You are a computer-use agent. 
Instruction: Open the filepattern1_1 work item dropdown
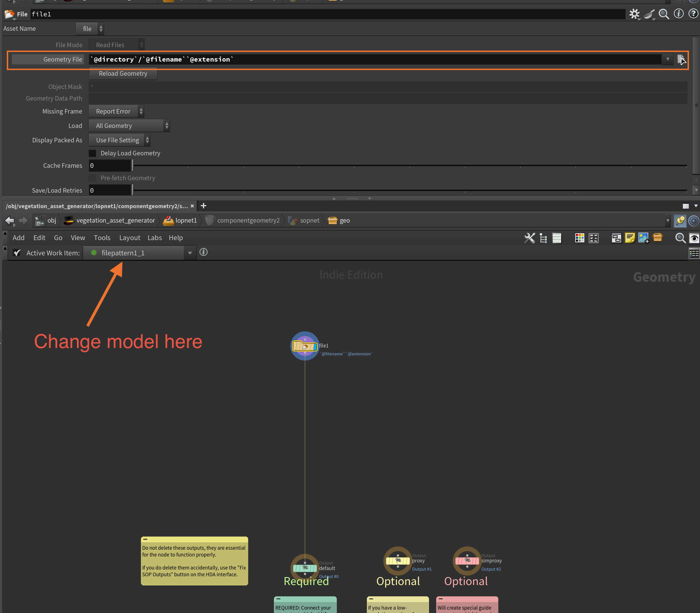pos(190,253)
